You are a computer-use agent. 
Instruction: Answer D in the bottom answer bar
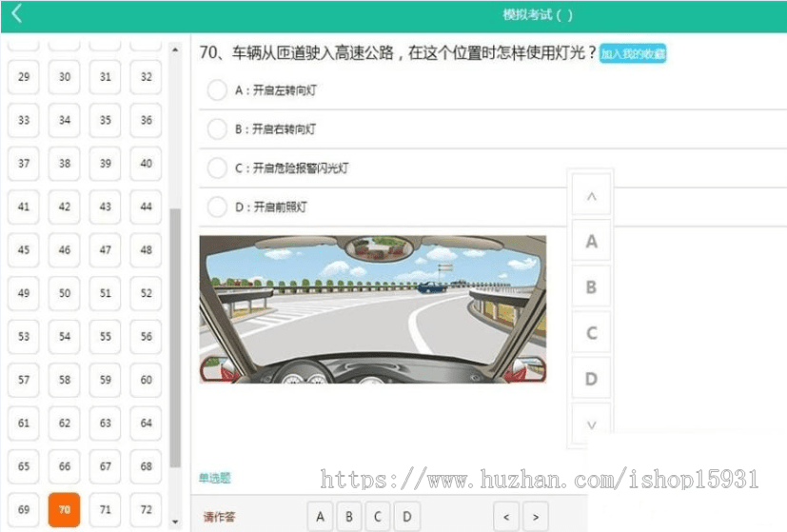[x=407, y=517]
